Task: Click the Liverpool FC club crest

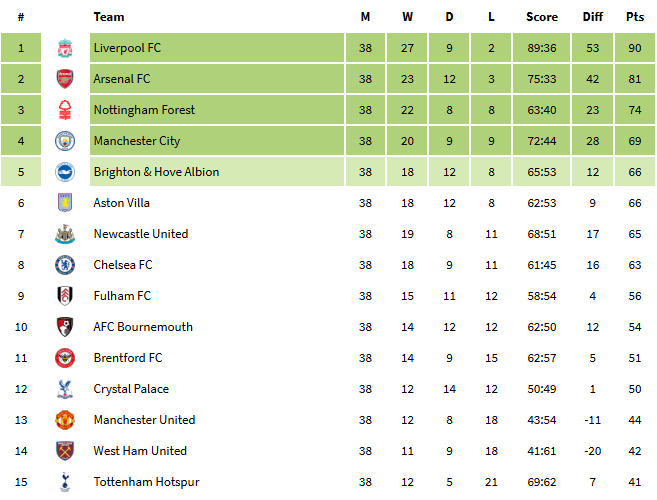Action: click(x=65, y=48)
